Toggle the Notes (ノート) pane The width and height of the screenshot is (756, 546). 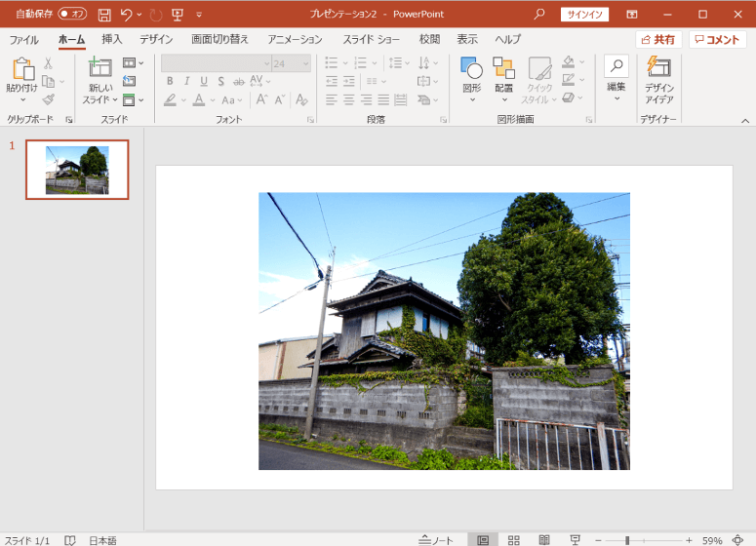pyautogui.click(x=436, y=539)
